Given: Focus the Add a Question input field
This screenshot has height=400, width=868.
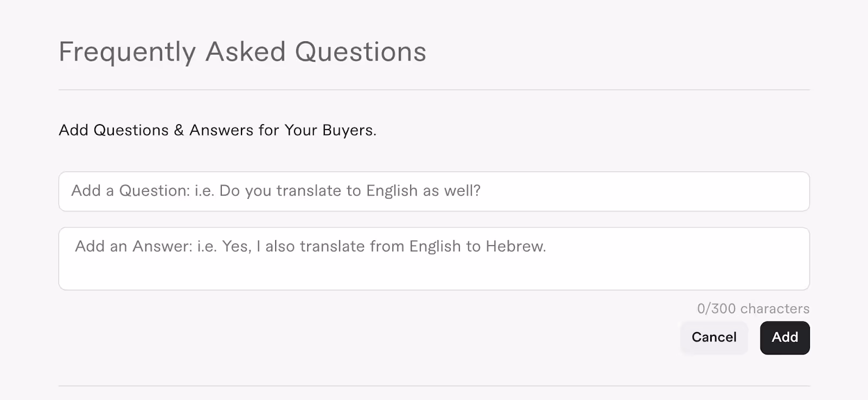Looking at the screenshot, I should pos(434,191).
